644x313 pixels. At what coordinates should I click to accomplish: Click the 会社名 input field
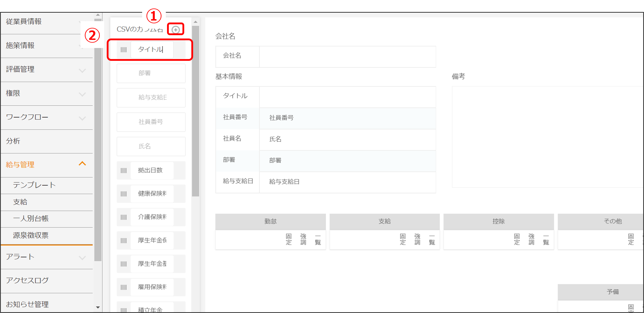[347, 57]
